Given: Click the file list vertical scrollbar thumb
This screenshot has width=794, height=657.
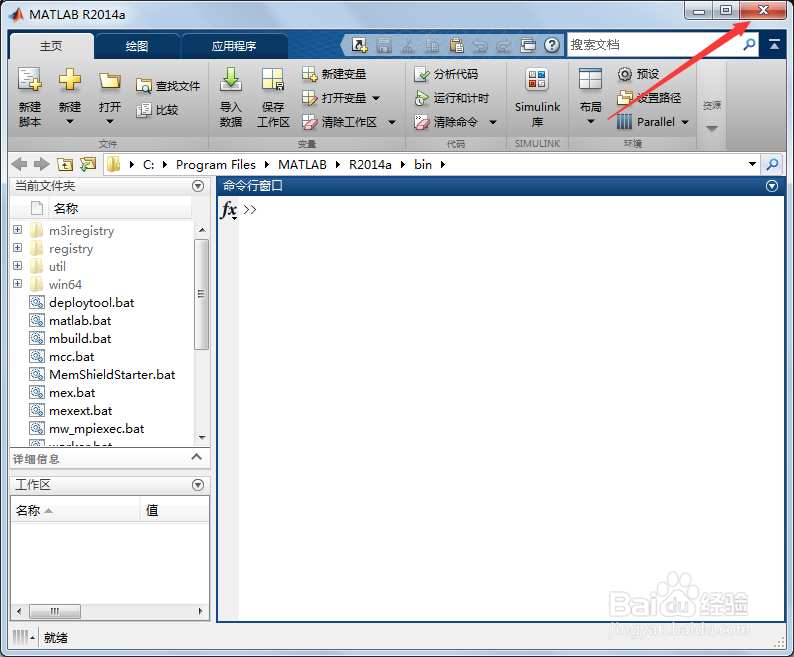Looking at the screenshot, I should coord(202,294).
